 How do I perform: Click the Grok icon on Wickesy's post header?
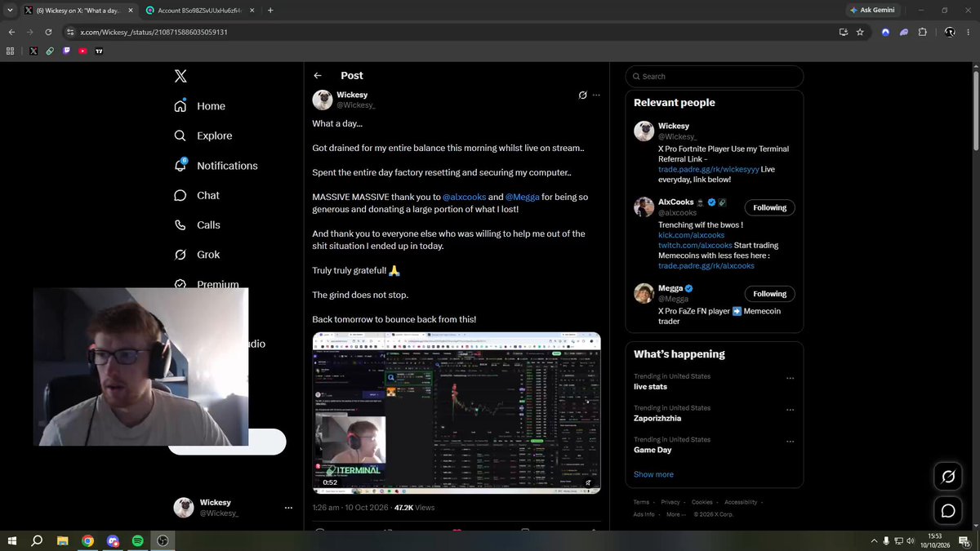(582, 95)
